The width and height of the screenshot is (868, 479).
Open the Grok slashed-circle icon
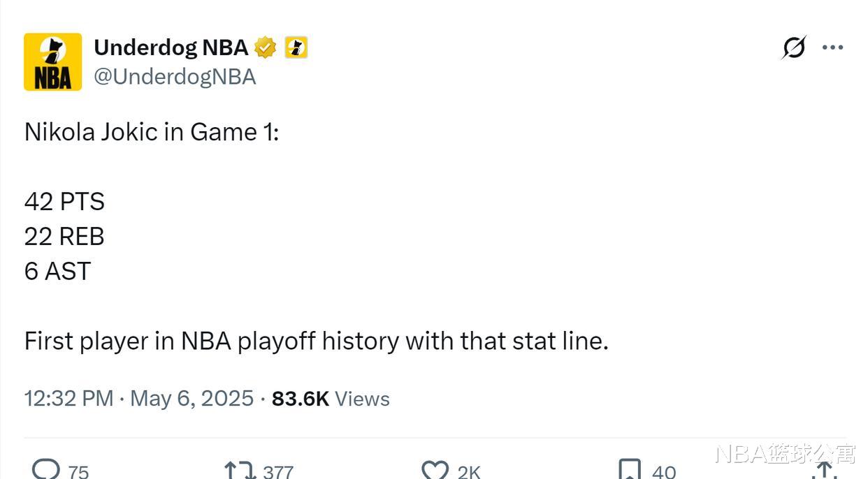pyautogui.click(x=794, y=47)
